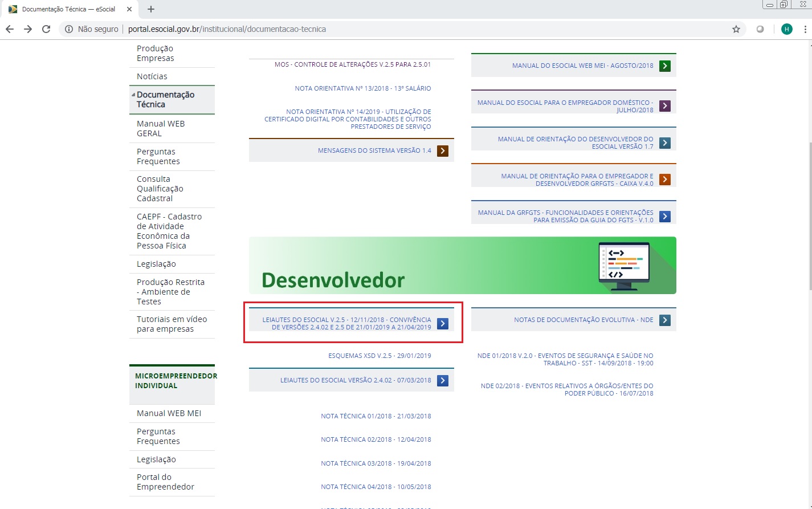Click the blue arrow beside Manual da GRFGTS V.1.0
The width and height of the screenshot is (812, 509).
pyautogui.click(x=665, y=217)
